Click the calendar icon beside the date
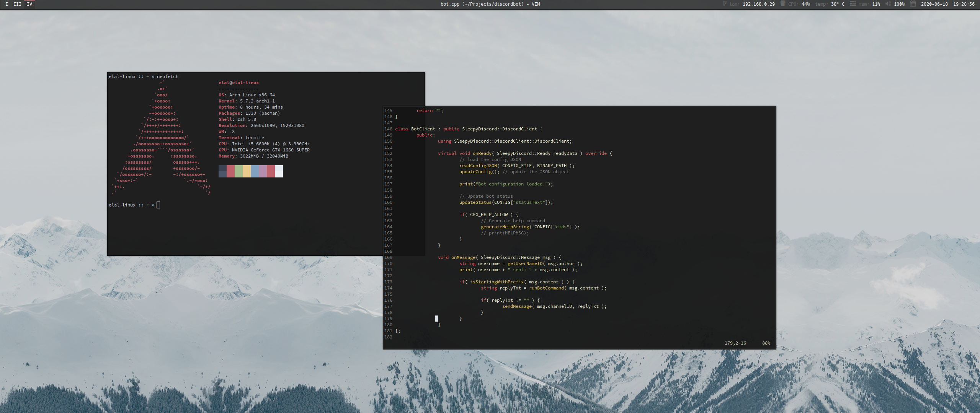980x413 pixels. coord(913,4)
